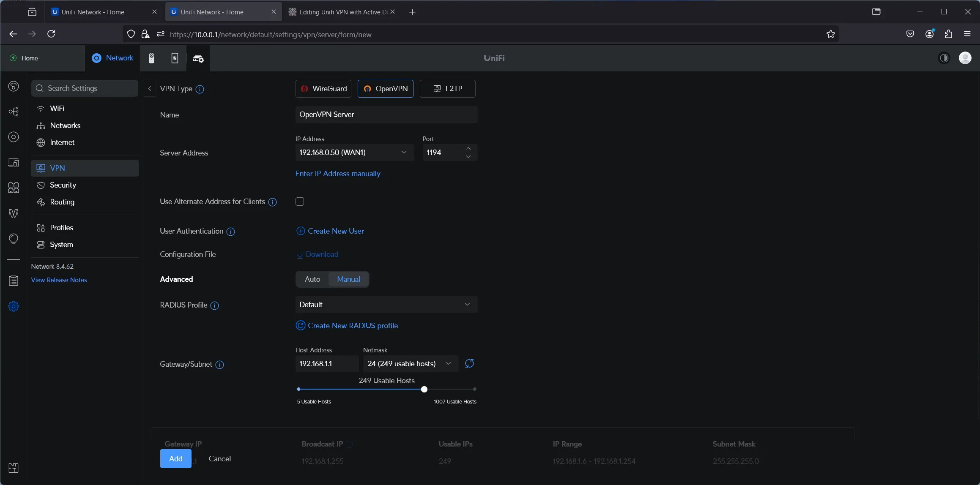This screenshot has height=485, width=980.
Task: Decrease the Port number with down arrow
Action: (468, 156)
